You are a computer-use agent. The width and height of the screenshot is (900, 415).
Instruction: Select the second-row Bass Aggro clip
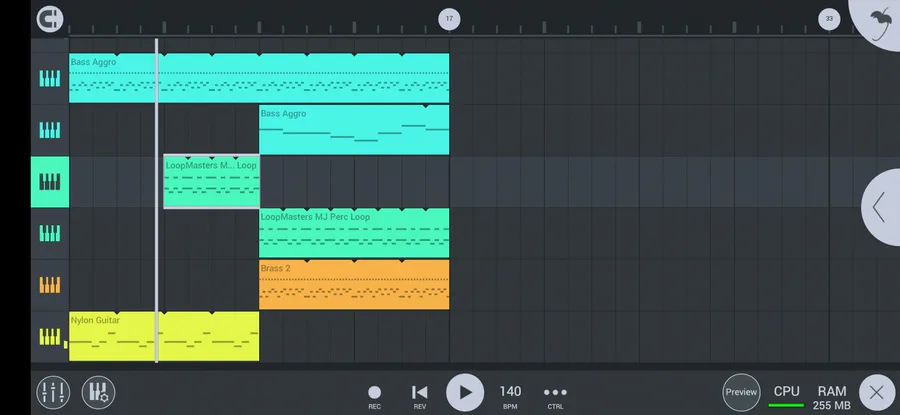point(354,130)
